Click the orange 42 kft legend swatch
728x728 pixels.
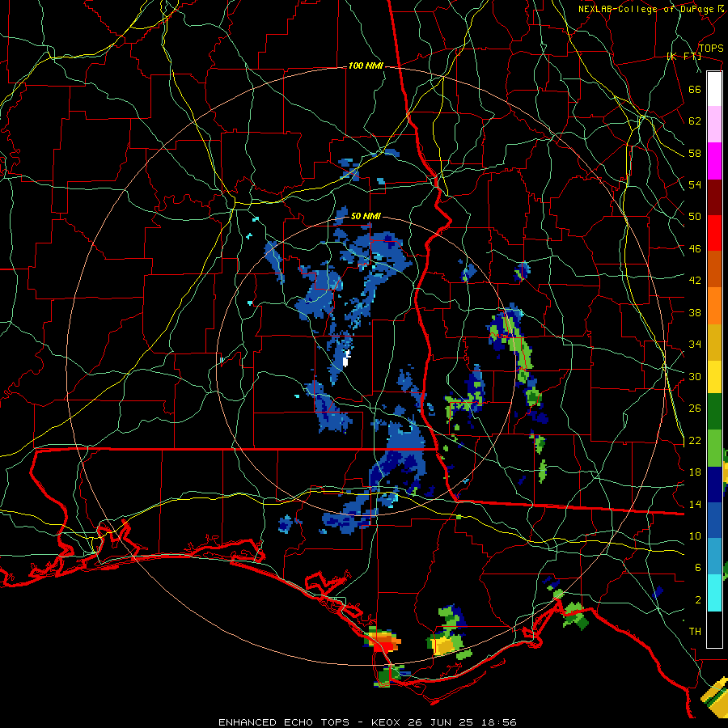714,306
